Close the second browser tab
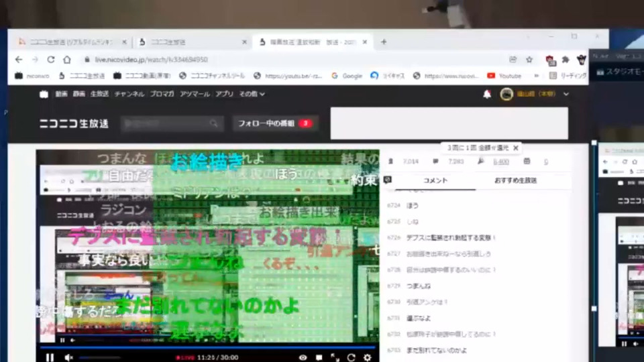This screenshot has width=644, height=362. pos(244,42)
